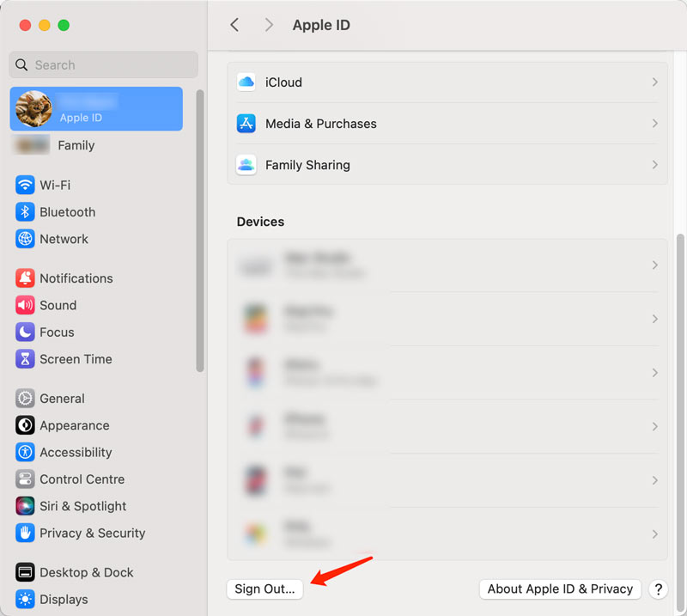This screenshot has width=687, height=616.
Task: Open fifth device row chevron
Action: point(655,480)
